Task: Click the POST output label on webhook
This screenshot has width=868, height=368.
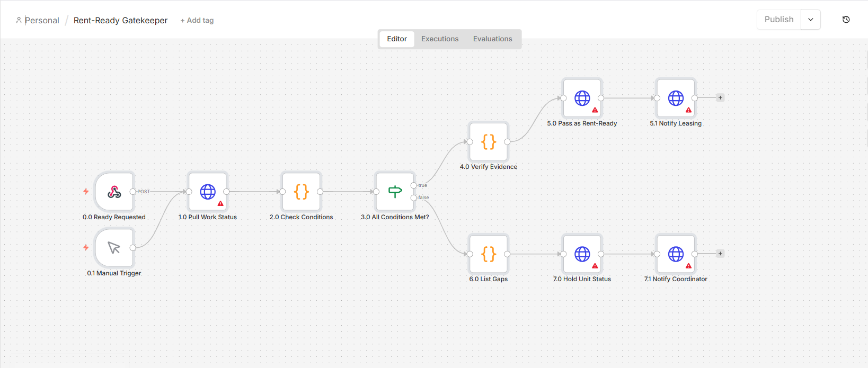Action: coord(144,192)
